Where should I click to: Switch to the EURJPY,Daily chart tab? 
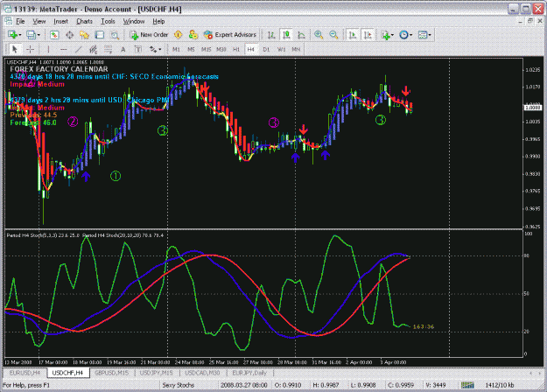click(249, 373)
